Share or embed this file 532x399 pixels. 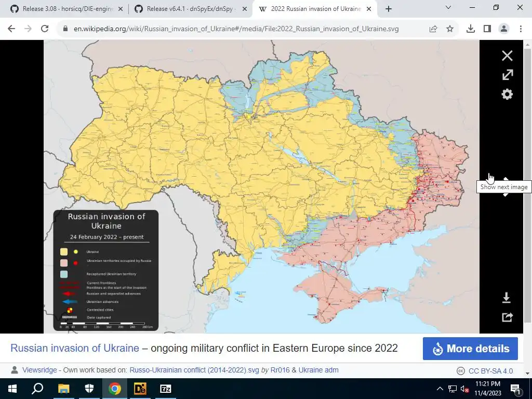point(507,317)
